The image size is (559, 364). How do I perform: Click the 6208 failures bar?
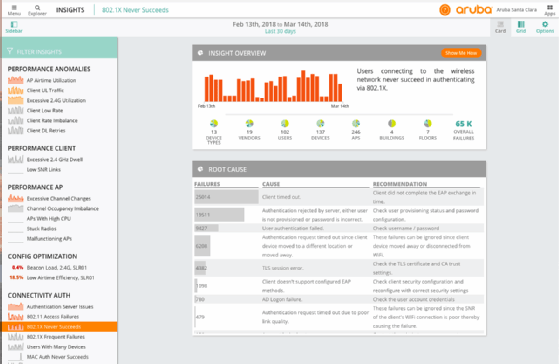202,246
